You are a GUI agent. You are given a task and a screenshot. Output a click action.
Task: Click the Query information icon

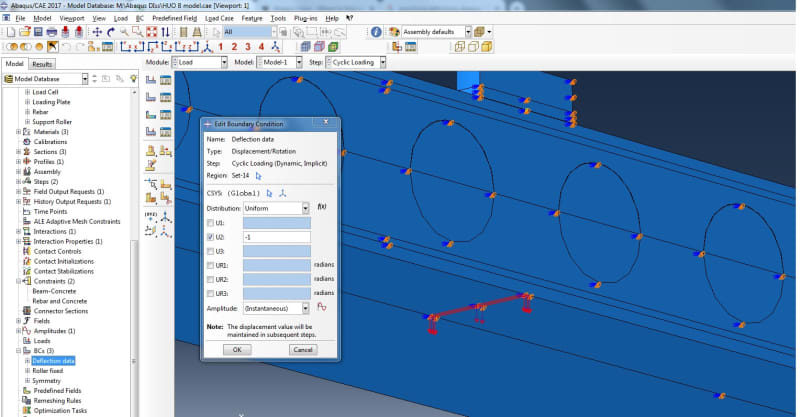(x=376, y=32)
